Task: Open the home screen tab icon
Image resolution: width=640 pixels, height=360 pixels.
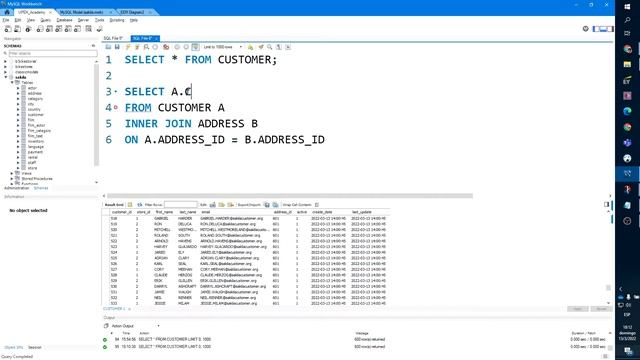Action: pos(7,12)
